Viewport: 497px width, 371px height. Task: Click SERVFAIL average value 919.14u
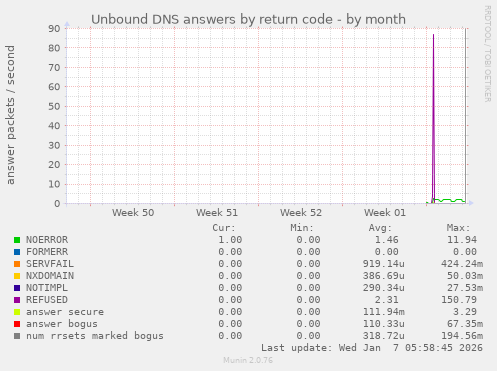[384, 264]
